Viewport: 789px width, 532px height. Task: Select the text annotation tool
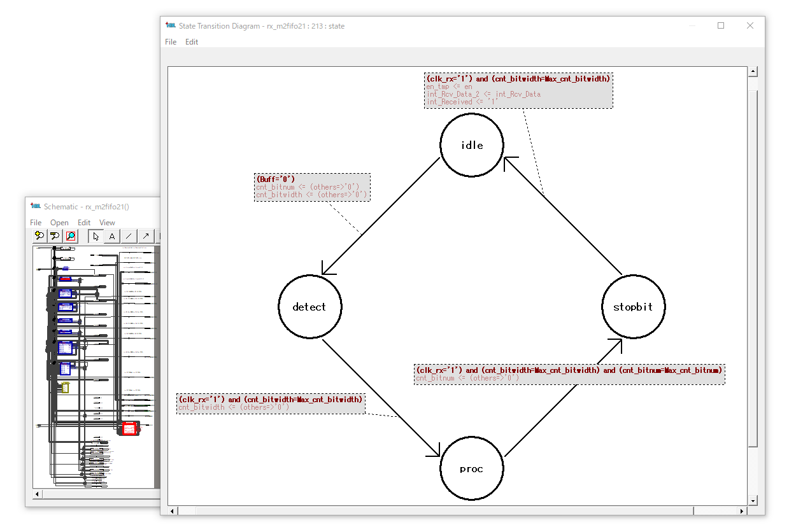click(112, 236)
